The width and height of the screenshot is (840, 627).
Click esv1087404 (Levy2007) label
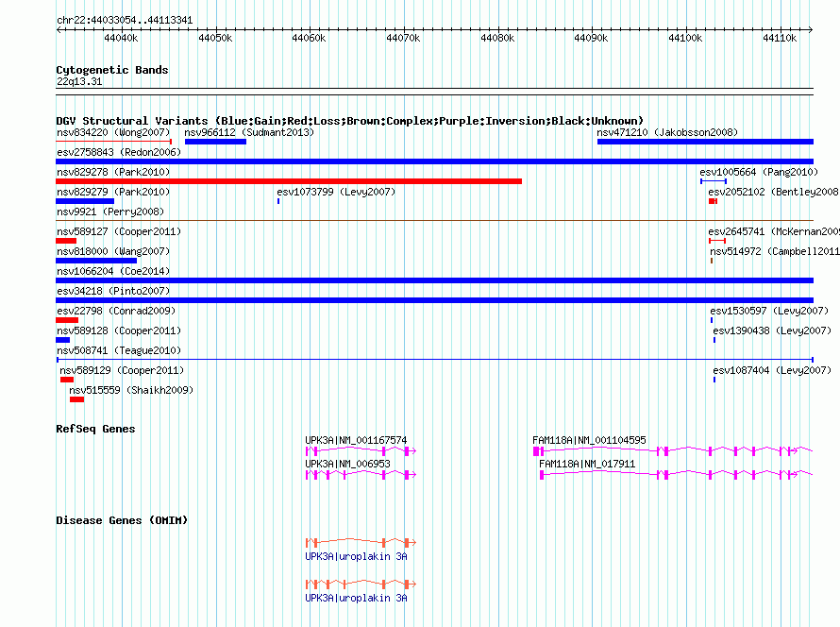(772, 370)
